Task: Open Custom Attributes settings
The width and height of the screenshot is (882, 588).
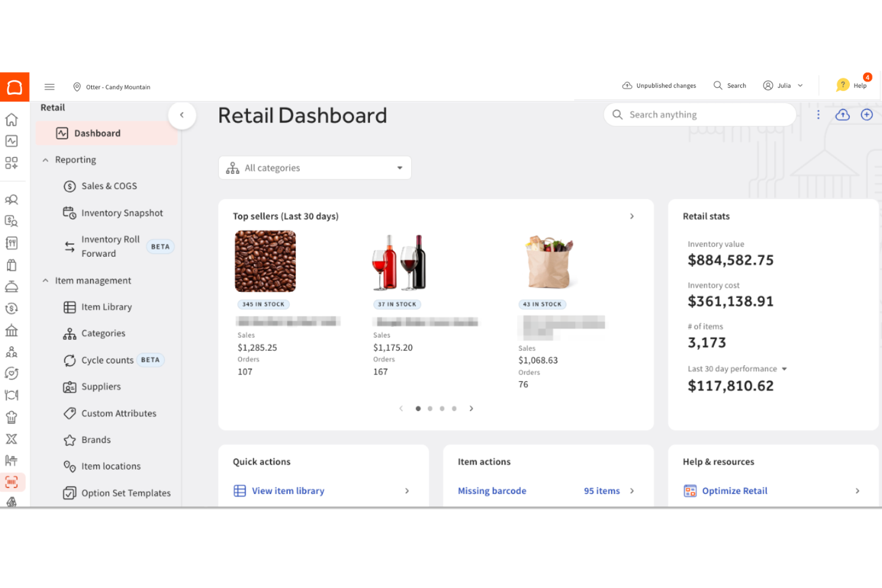Action: click(119, 413)
